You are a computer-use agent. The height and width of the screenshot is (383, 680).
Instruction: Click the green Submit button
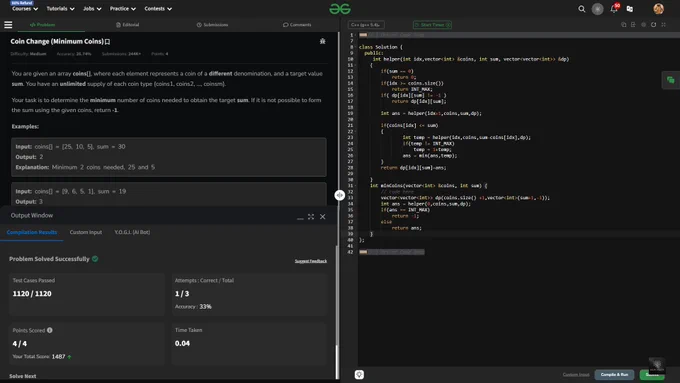[652, 374]
